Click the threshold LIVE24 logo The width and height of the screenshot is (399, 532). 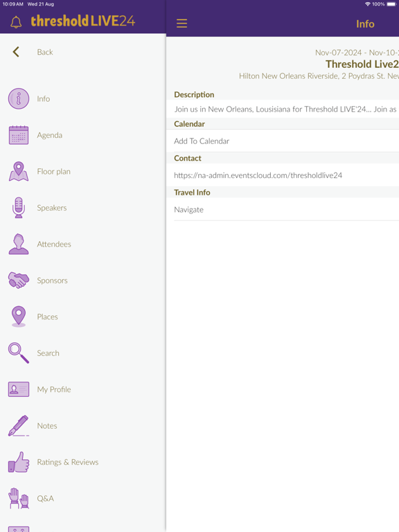[x=83, y=21]
